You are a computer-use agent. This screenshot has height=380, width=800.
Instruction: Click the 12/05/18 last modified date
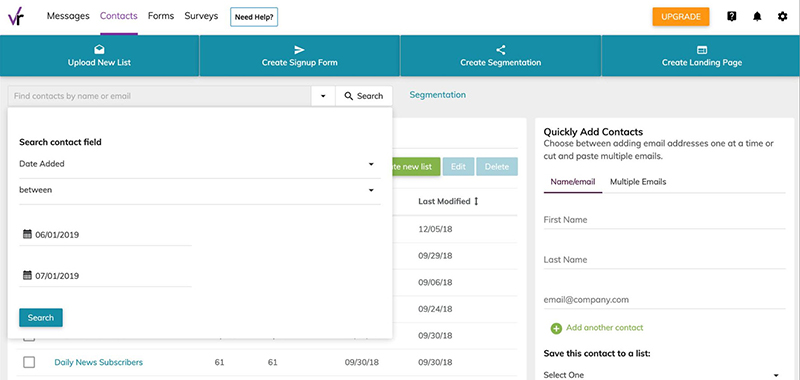(435, 229)
